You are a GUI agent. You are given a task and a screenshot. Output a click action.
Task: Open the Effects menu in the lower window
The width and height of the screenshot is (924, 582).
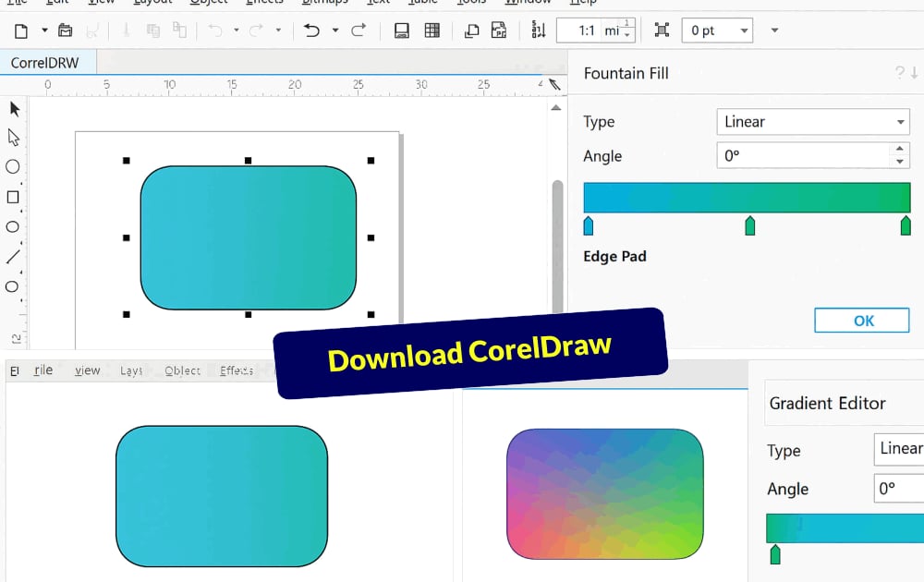237,370
